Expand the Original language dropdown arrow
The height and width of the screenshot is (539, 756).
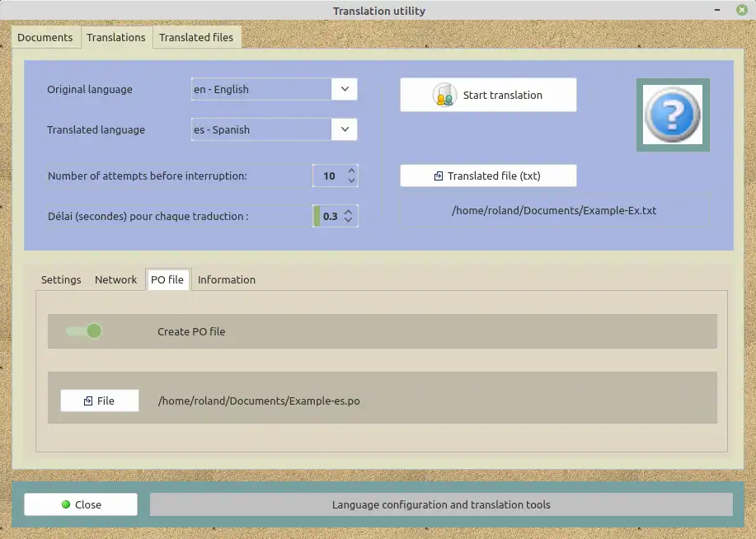point(345,89)
